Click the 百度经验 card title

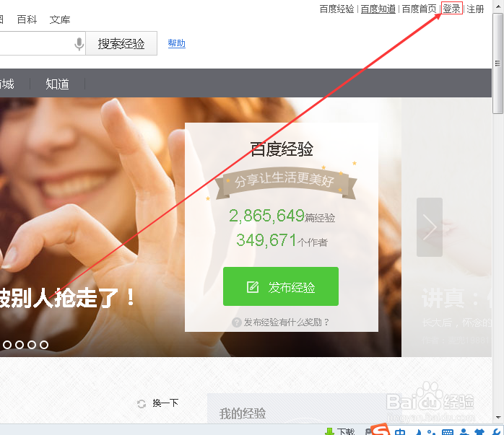coord(282,149)
